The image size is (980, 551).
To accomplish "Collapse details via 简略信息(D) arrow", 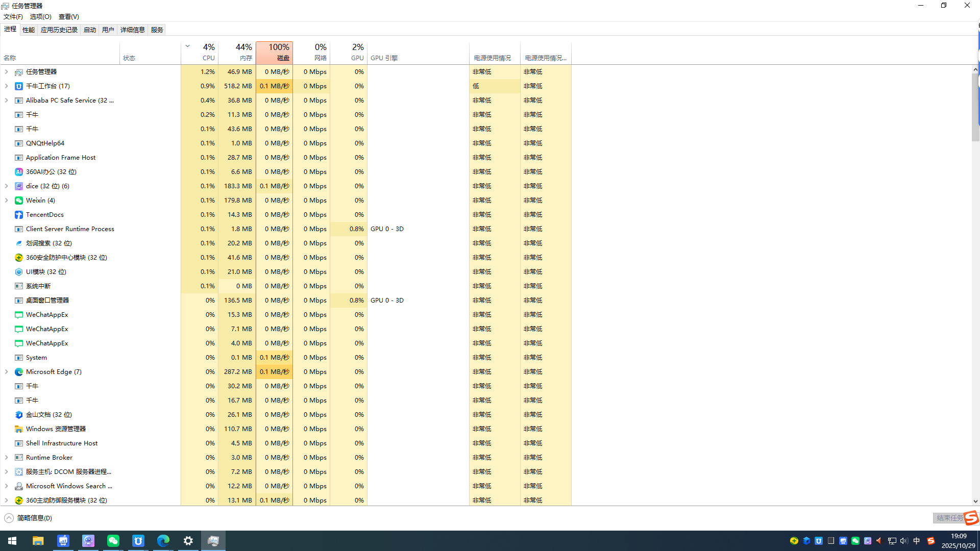I will pos(9,518).
